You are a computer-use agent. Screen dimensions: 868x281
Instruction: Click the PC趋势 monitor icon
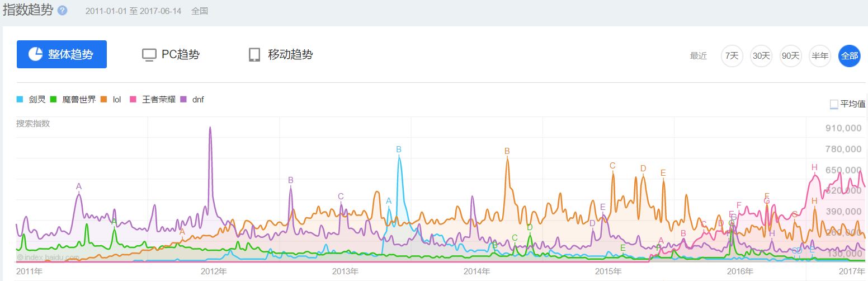tap(149, 55)
